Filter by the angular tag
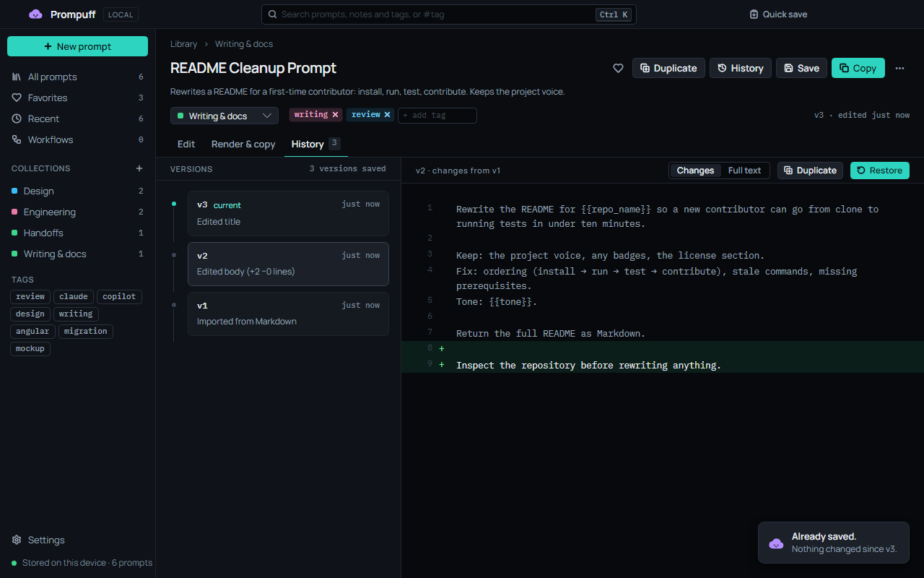This screenshot has width=924, height=578. (32, 331)
